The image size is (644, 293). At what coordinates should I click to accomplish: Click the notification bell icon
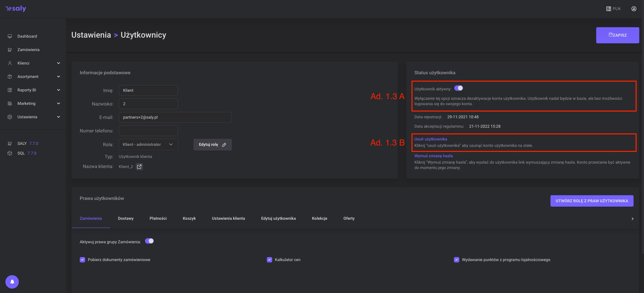[x=12, y=282]
